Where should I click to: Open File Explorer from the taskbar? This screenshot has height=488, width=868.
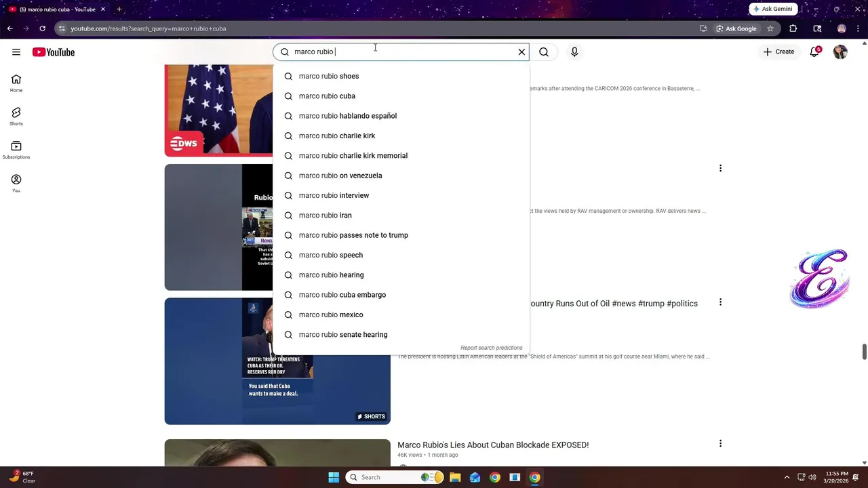point(455,477)
